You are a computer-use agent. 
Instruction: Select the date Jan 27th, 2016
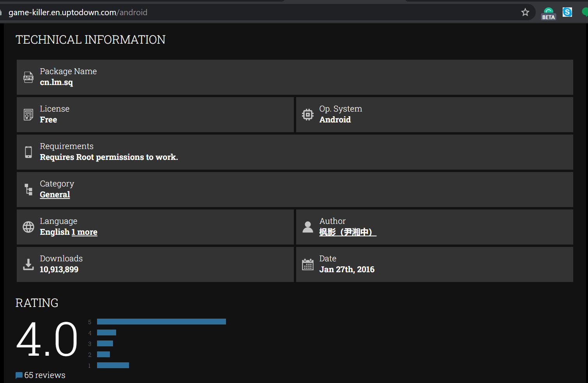[x=347, y=270]
